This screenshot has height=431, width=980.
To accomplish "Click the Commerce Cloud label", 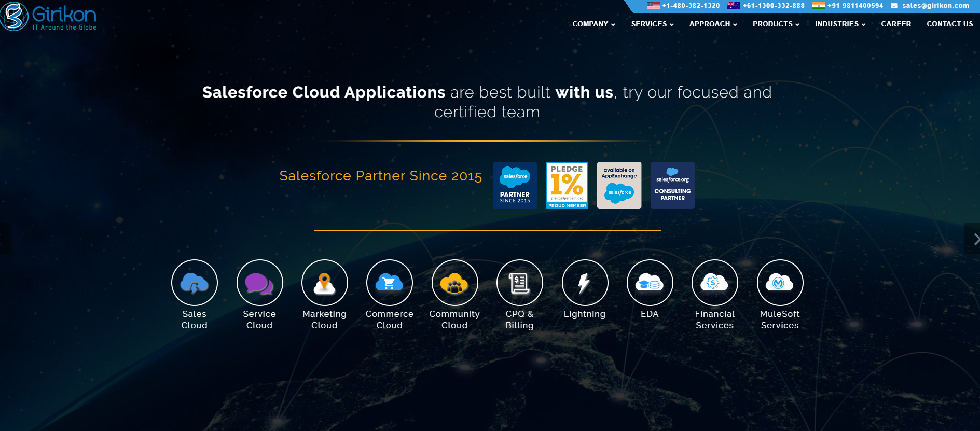I will pyautogui.click(x=390, y=319).
